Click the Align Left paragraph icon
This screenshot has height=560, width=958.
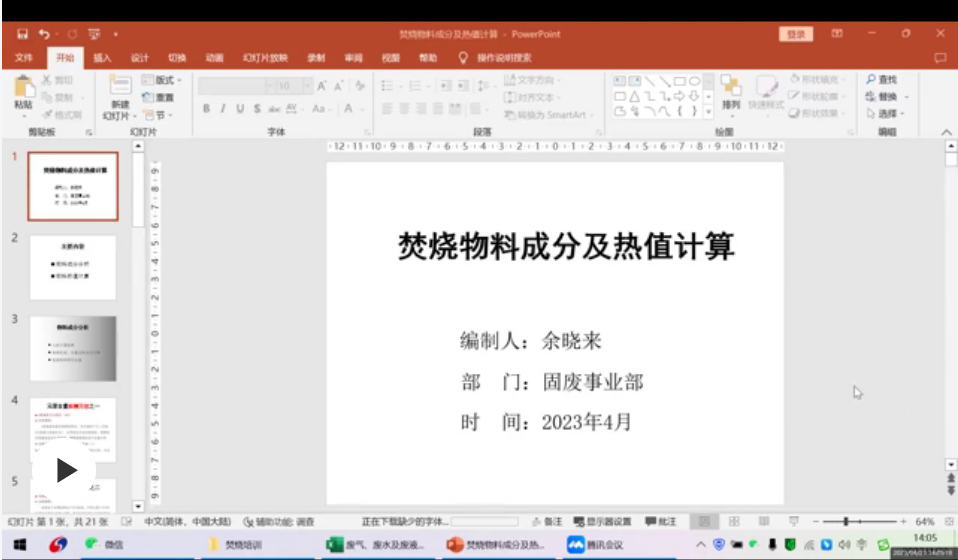point(387,109)
